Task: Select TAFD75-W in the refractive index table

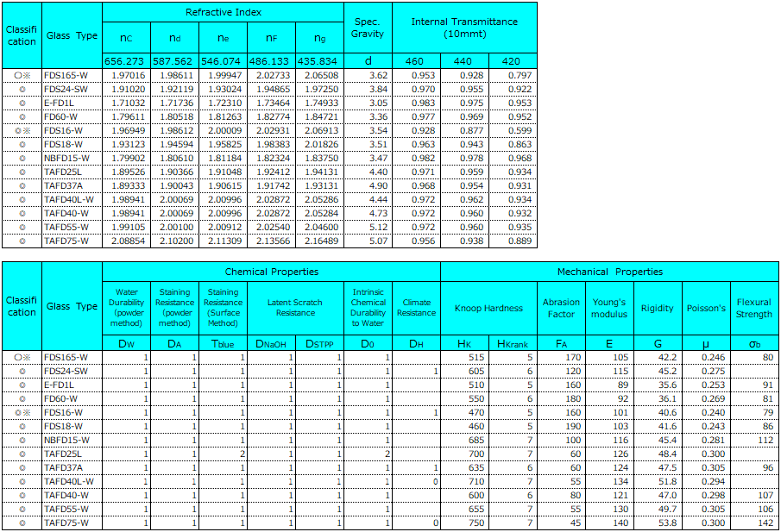Action: click(x=66, y=241)
